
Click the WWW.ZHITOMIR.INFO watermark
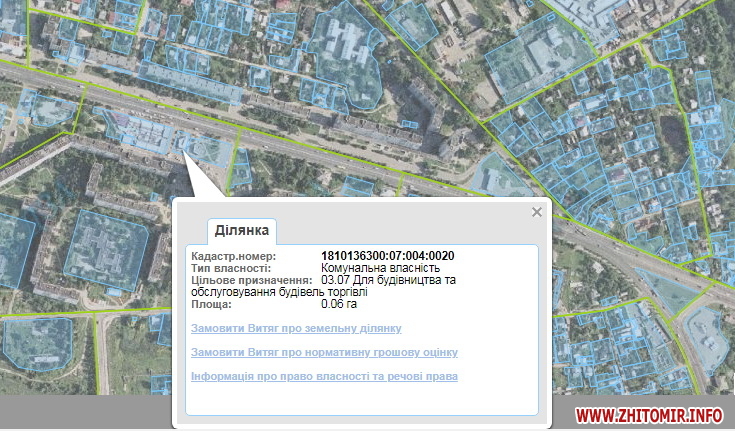(x=649, y=414)
